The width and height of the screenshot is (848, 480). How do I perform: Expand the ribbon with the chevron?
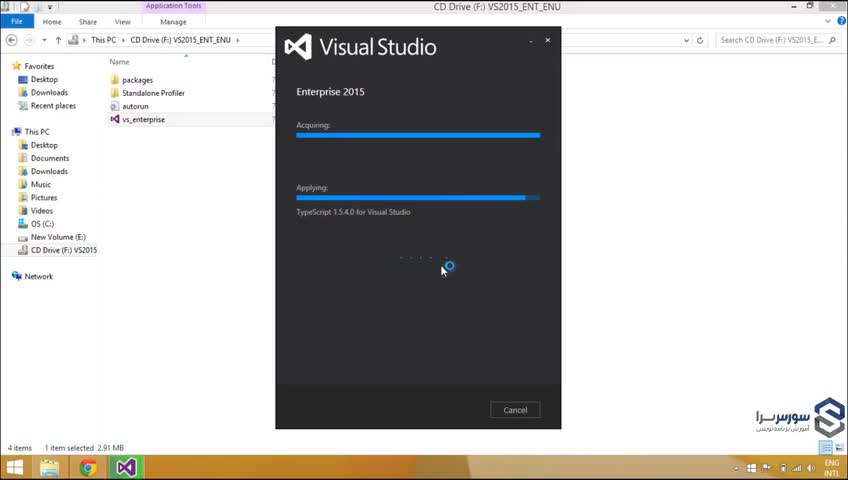[x=827, y=22]
